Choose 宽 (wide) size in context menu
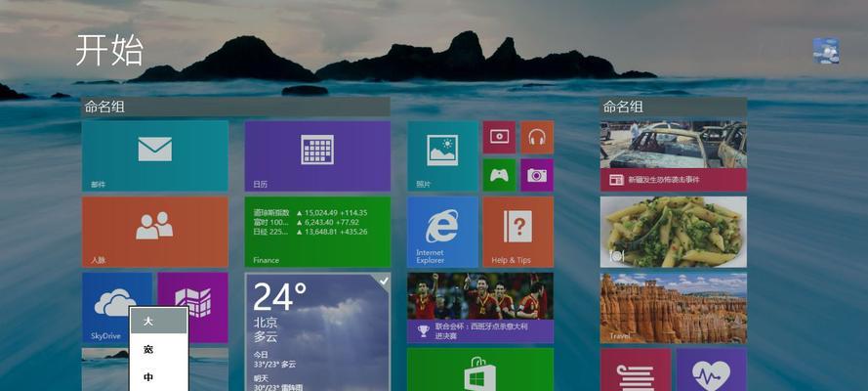The height and width of the screenshot is (391, 868). pos(159,350)
